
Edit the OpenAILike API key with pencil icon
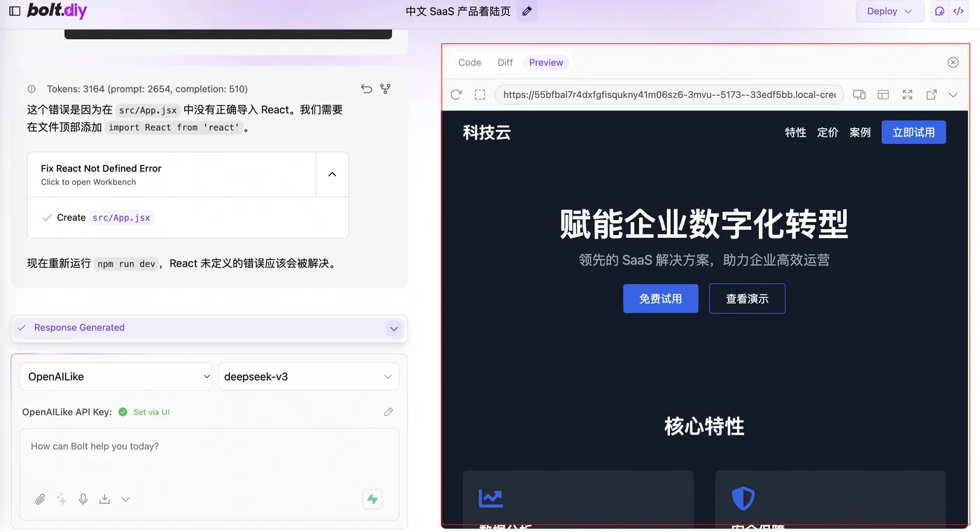[388, 412]
